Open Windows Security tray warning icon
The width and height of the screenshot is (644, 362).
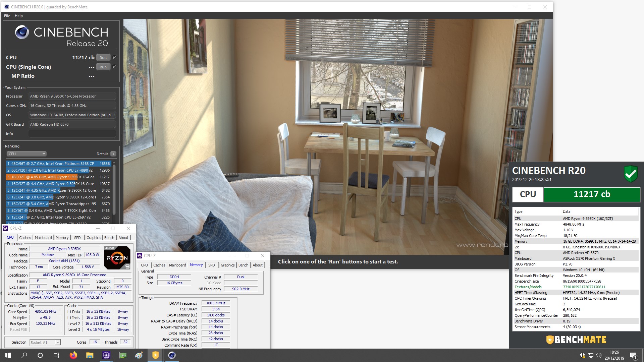click(x=583, y=355)
